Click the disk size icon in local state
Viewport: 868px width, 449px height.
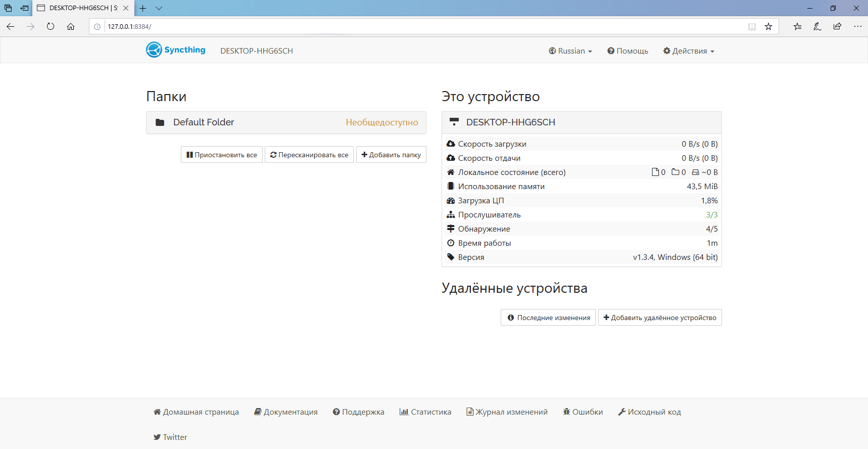tap(696, 172)
